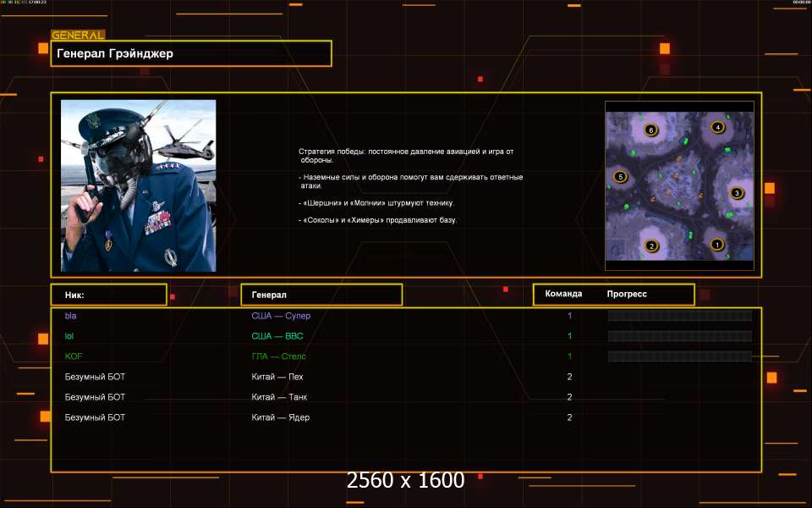
Task: Click the orange GENERAL label tag
Action: [78, 36]
